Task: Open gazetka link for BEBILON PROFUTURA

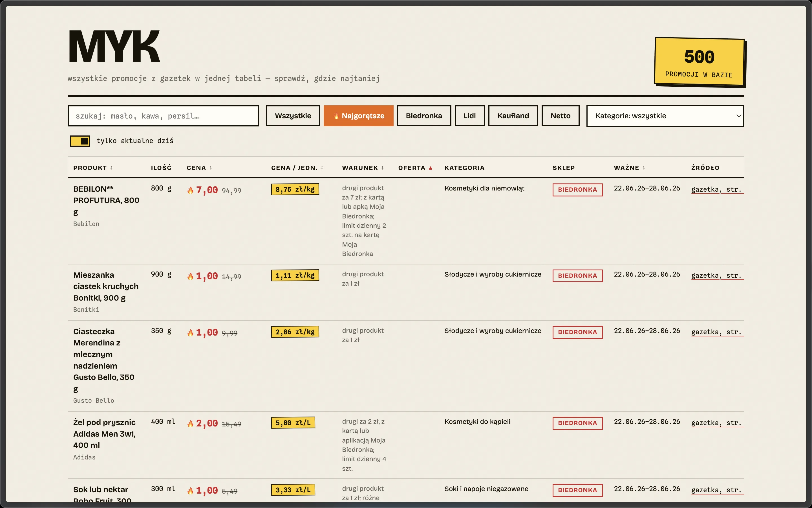Action: click(x=717, y=189)
